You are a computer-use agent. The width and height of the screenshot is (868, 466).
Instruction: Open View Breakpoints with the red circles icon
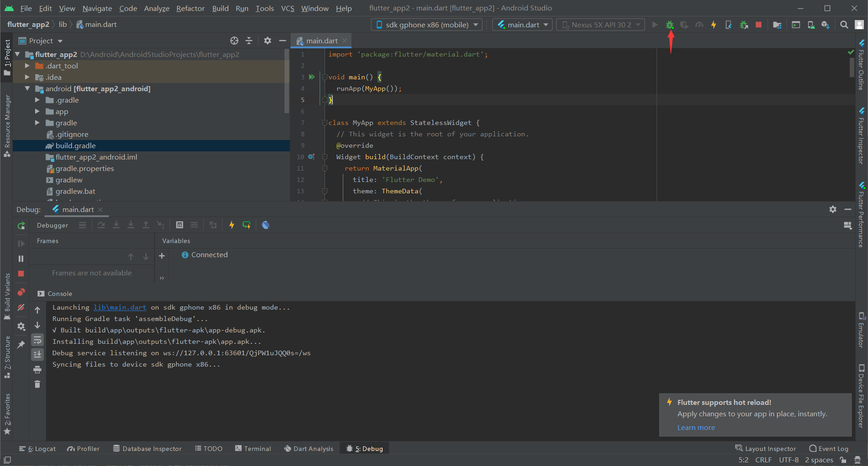21,292
